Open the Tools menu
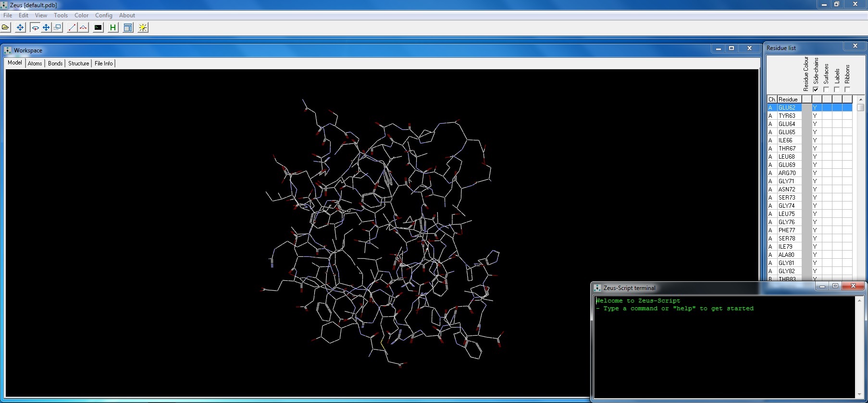The image size is (868, 403). click(x=61, y=15)
